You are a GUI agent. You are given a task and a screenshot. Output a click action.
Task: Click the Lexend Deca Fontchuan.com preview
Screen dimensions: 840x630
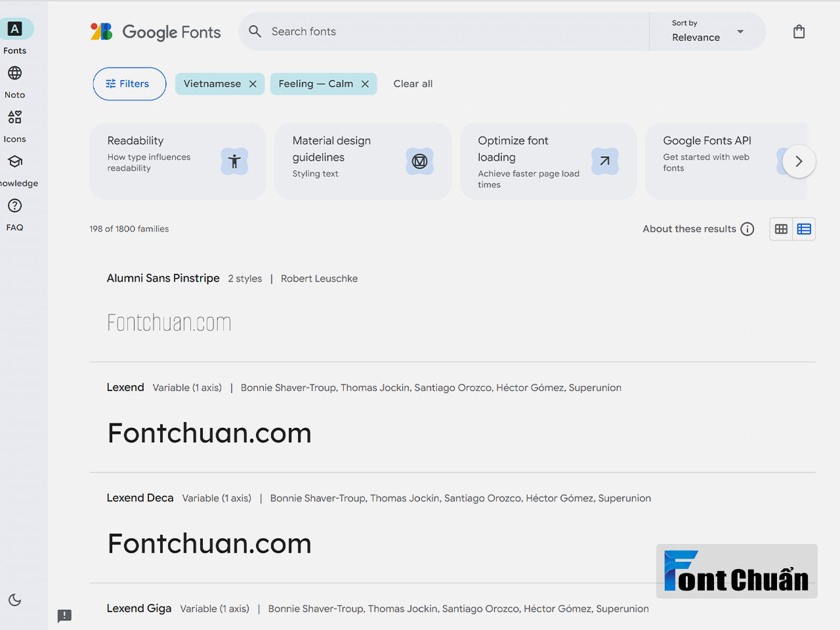point(209,544)
